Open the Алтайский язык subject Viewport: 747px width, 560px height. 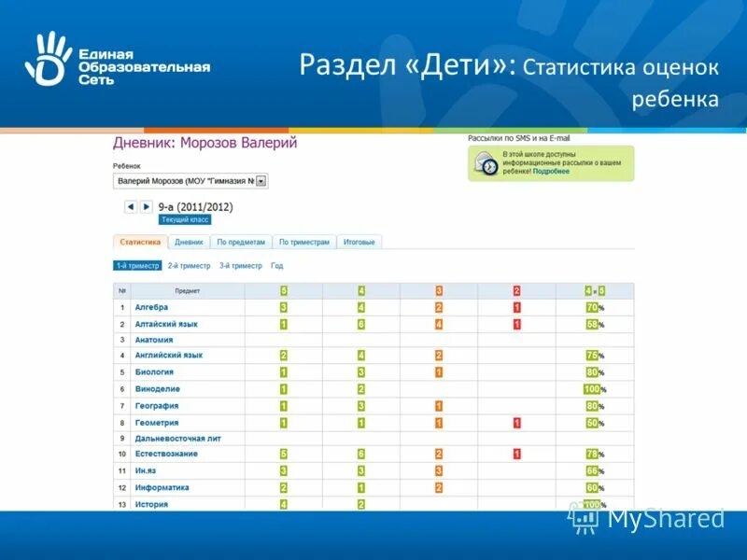point(166,324)
